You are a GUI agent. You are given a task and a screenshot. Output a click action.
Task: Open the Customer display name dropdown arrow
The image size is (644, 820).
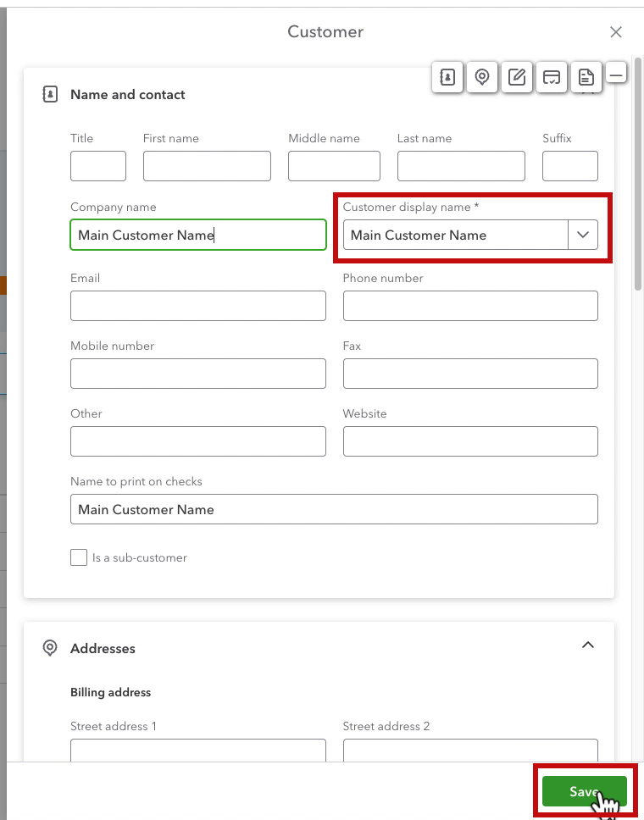[583, 235]
